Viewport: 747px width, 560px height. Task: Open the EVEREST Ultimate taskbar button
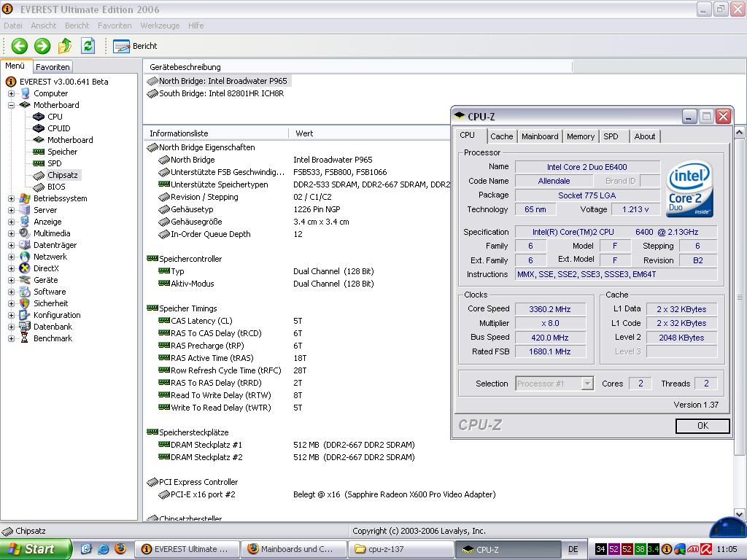tap(186, 549)
